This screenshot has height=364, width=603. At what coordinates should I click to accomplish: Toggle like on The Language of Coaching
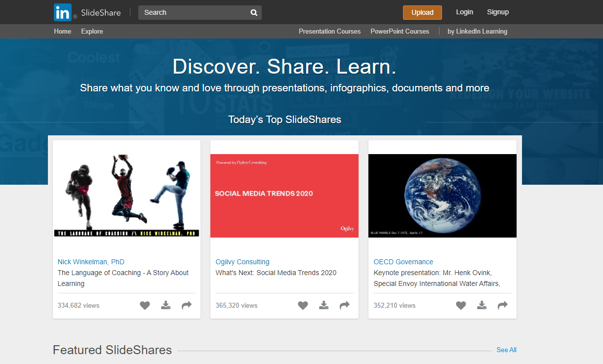pyautogui.click(x=145, y=305)
